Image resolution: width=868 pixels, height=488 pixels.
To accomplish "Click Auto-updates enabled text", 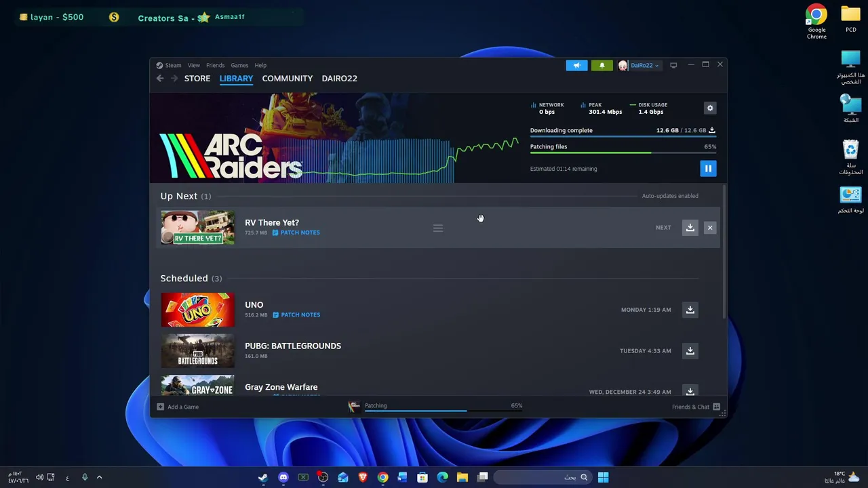I will (x=670, y=196).
